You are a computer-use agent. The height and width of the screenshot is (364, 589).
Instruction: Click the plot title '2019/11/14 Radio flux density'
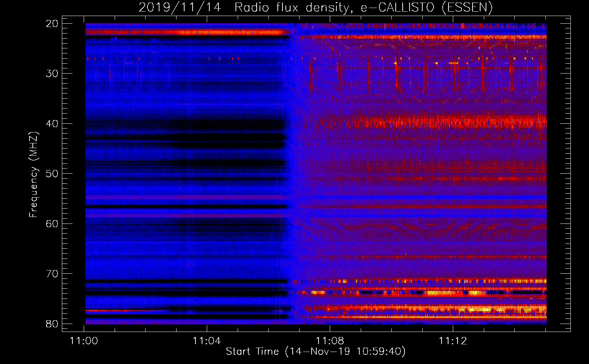point(315,8)
